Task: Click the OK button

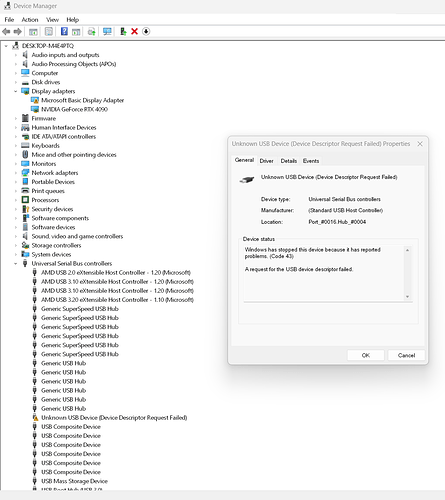Action: (366, 355)
